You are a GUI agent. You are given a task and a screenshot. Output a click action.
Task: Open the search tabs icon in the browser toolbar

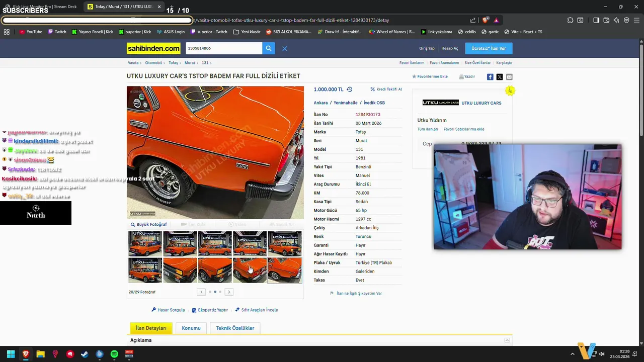click(580, 20)
